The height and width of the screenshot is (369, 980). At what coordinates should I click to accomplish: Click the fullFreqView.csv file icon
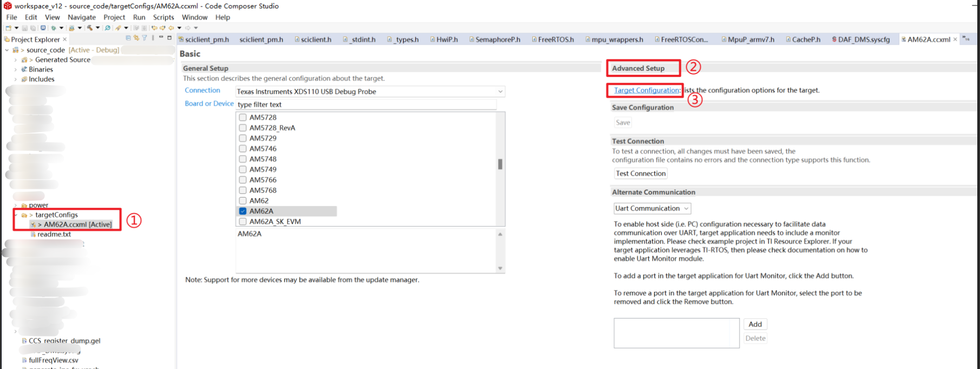click(x=24, y=360)
